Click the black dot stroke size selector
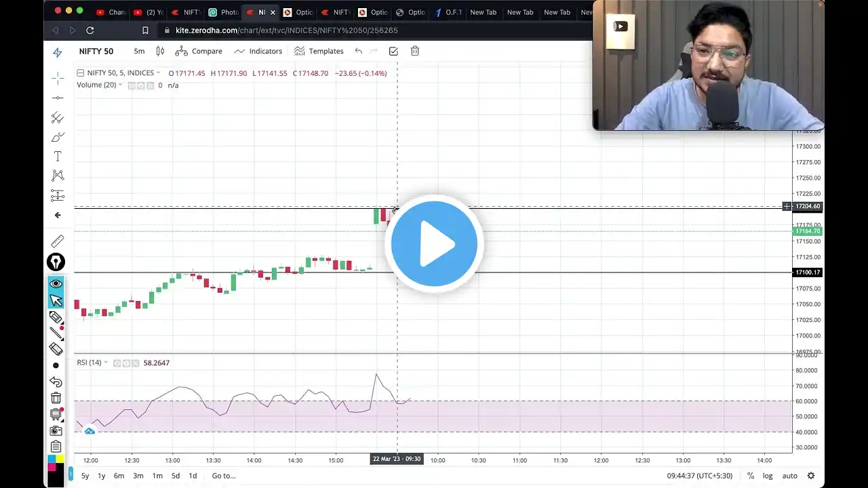868x488 pixels. pos(56,365)
